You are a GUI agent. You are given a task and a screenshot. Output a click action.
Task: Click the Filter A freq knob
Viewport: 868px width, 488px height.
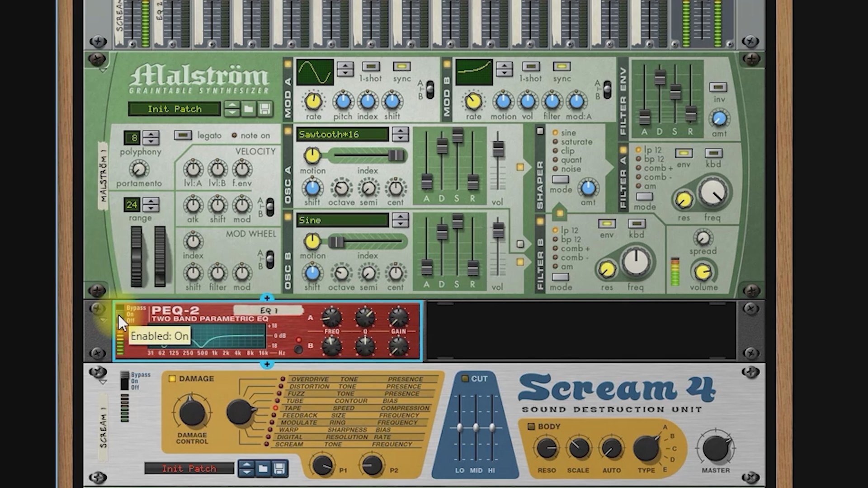pos(713,192)
